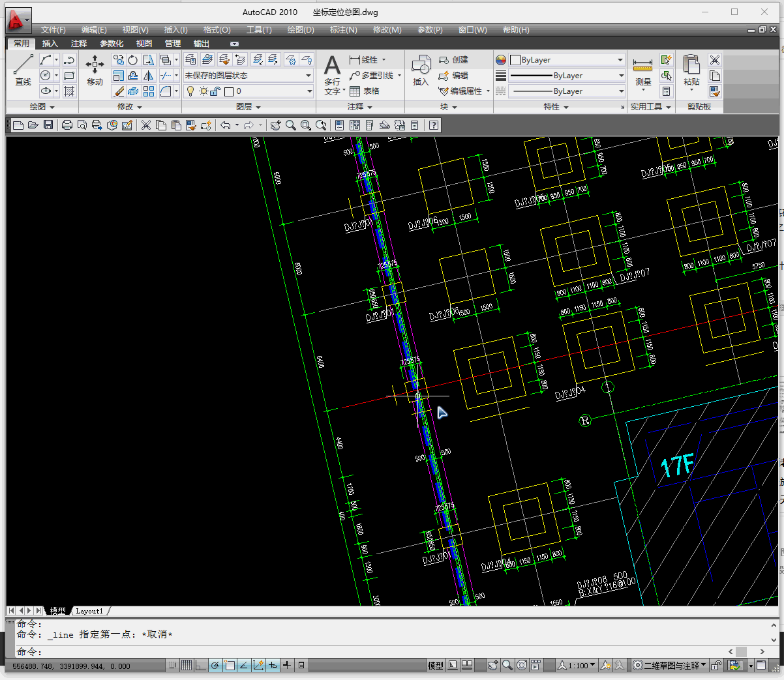This screenshot has height=680, width=784.
Task: Open the layer state dropdown (未保存的图层状态)
Action: pos(249,76)
